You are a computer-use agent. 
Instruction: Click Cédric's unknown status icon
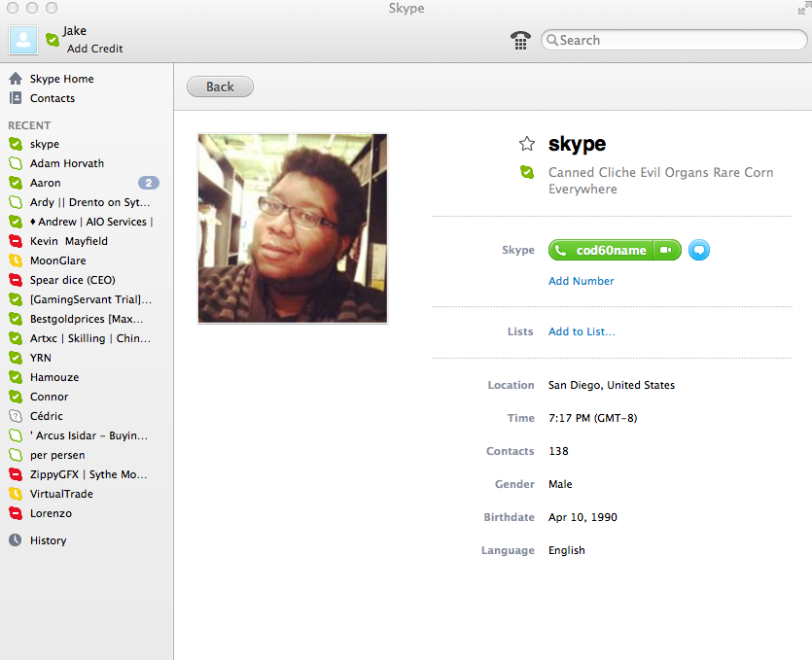tap(16, 416)
